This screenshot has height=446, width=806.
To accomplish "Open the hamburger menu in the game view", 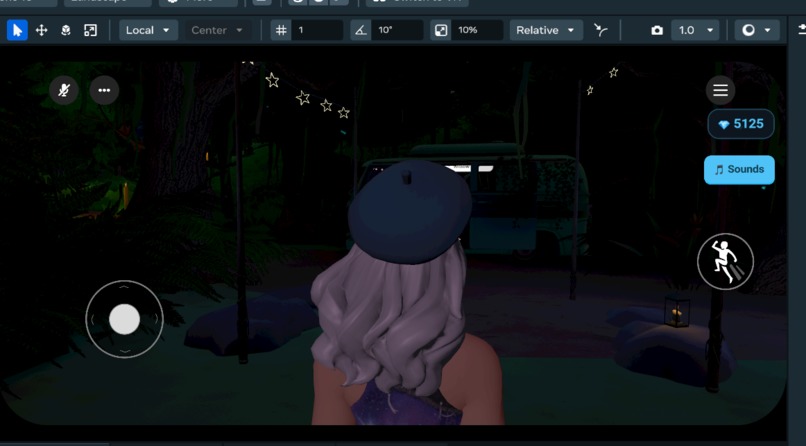I will click(x=720, y=90).
